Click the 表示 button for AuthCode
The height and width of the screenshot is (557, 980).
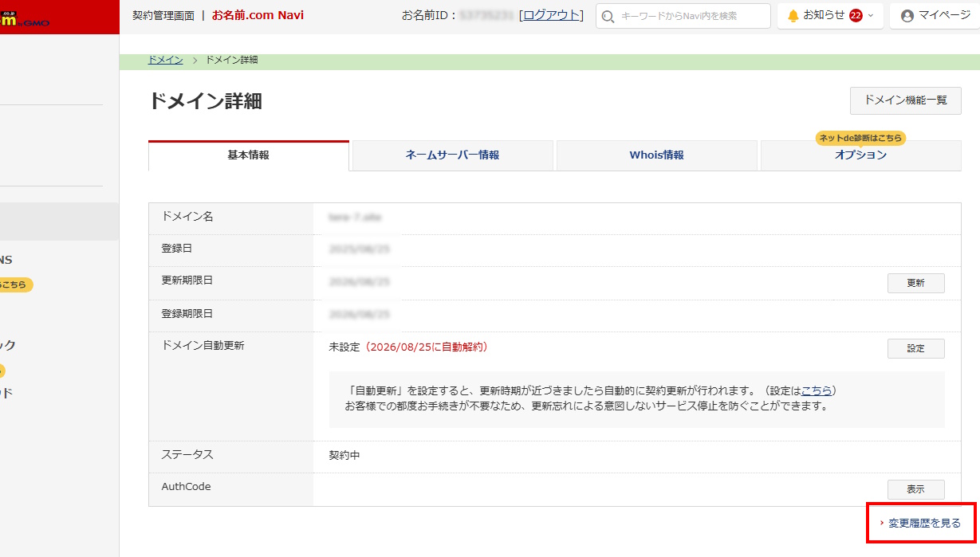click(x=916, y=489)
